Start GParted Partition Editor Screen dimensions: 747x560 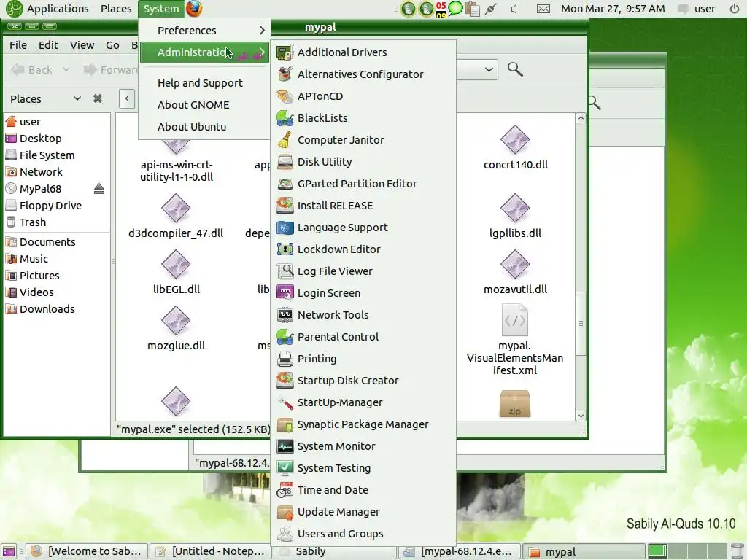pyautogui.click(x=363, y=184)
